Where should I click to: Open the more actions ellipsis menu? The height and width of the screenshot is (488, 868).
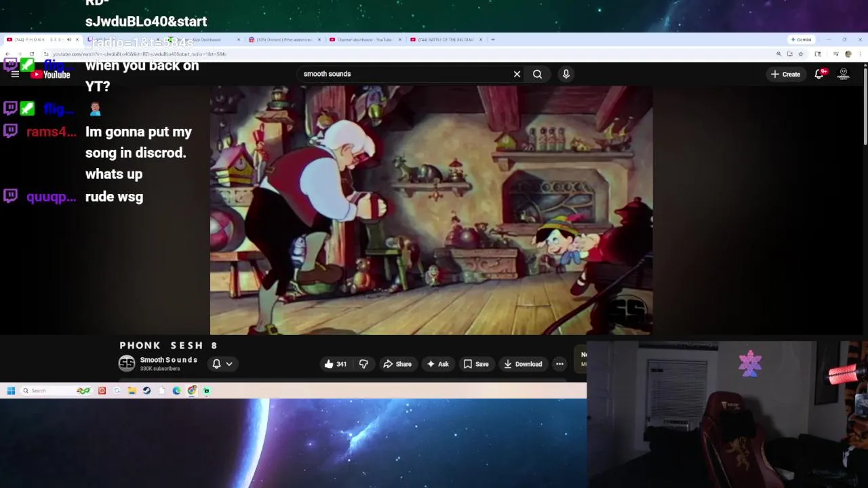[x=559, y=364]
